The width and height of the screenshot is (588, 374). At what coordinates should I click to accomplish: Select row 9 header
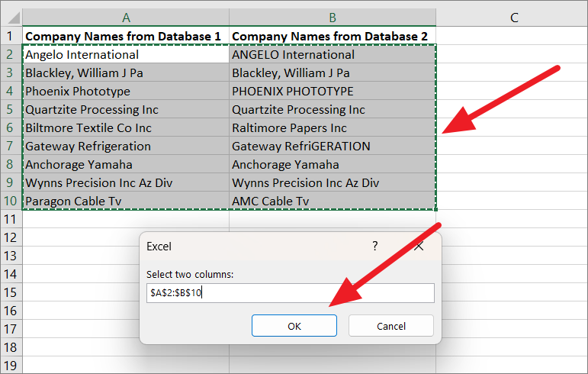coord(10,182)
